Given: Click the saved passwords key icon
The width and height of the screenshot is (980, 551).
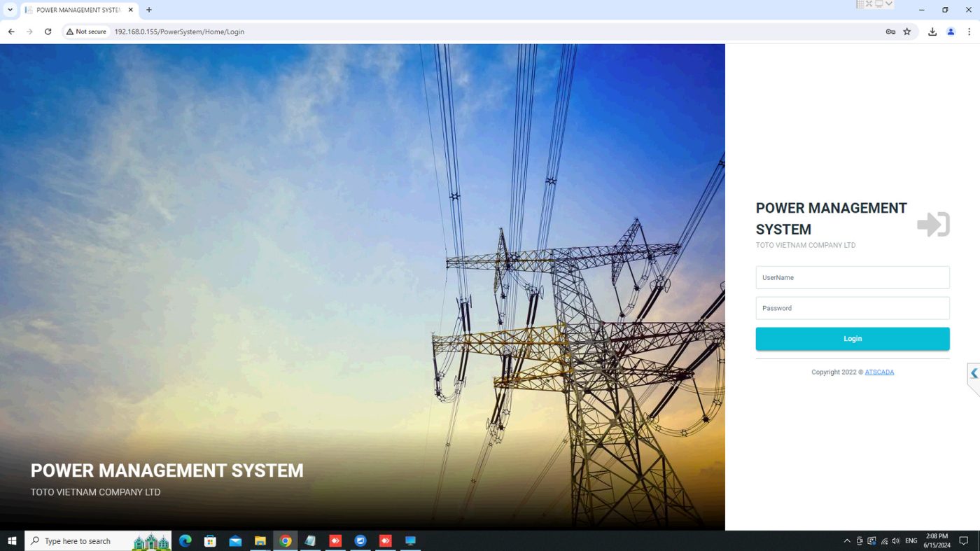Looking at the screenshot, I should (890, 32).
